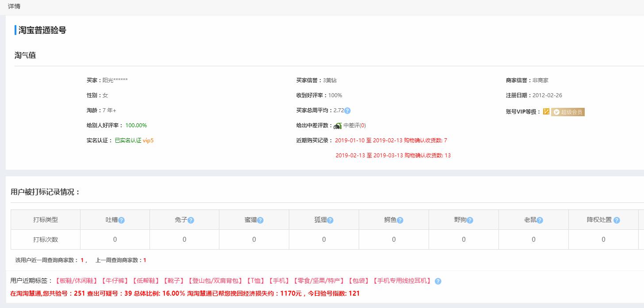Open help icon after the user tag list
Viewport: 644px width, 308px height.
(439, 280)
